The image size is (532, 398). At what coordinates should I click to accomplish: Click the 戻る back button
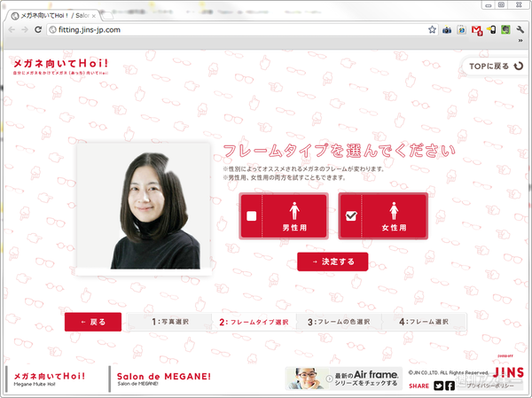93,322
